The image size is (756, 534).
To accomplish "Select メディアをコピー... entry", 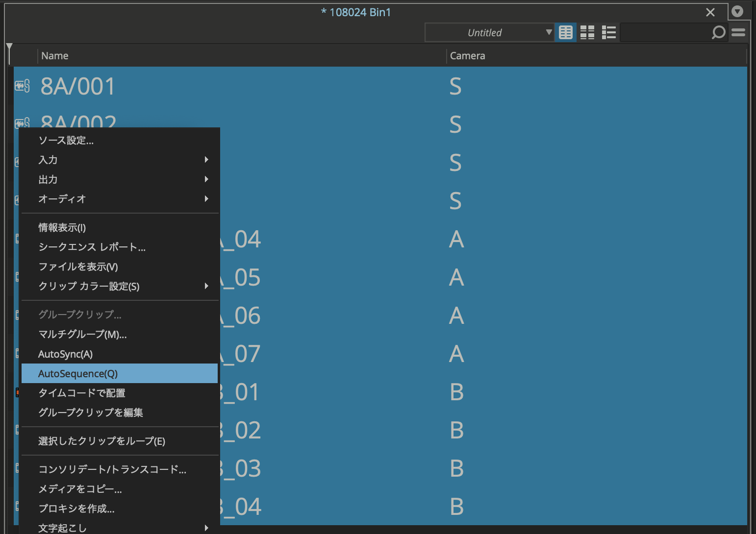I will (x=120, y=489).
